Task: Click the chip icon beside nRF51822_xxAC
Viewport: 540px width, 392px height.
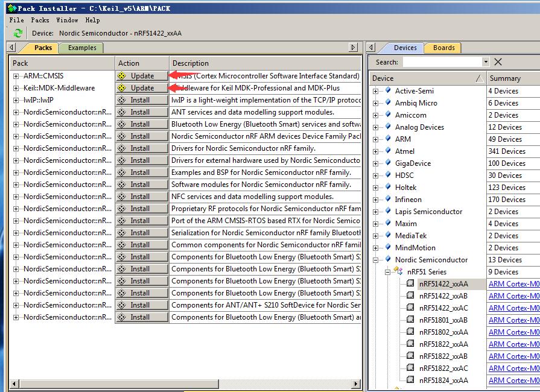Action: click(x=410, y=367)
